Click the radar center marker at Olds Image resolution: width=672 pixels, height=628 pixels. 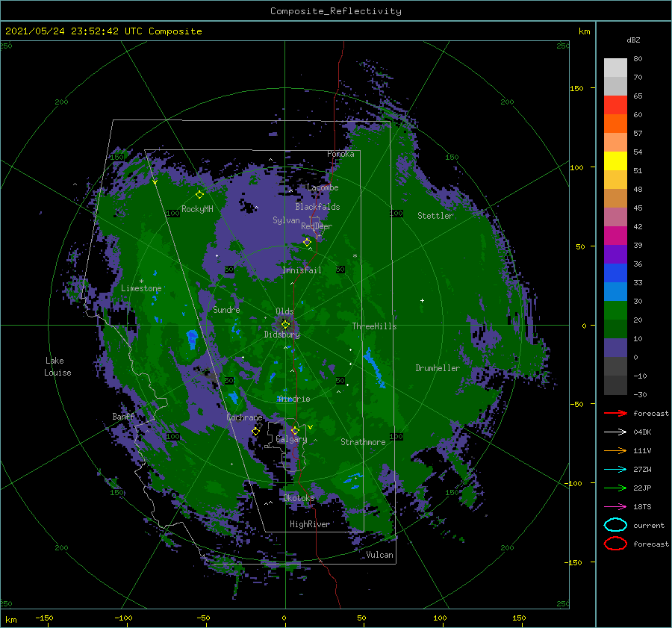click(285, 325)
